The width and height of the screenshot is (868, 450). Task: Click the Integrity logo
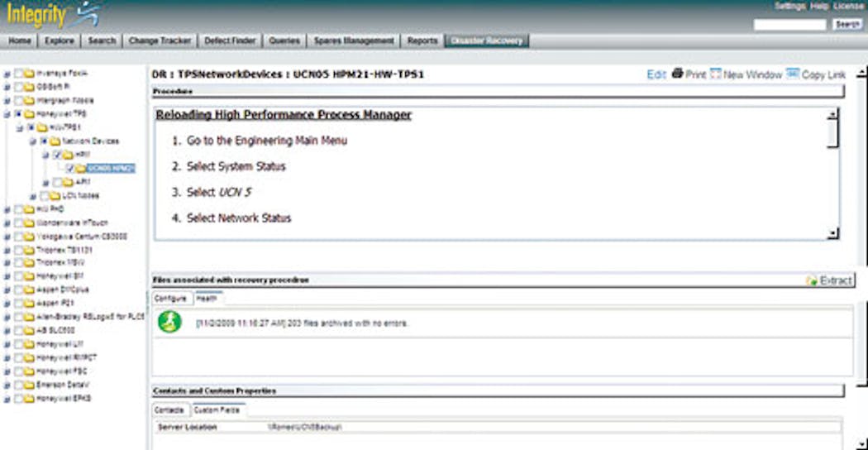pos(54,15)
